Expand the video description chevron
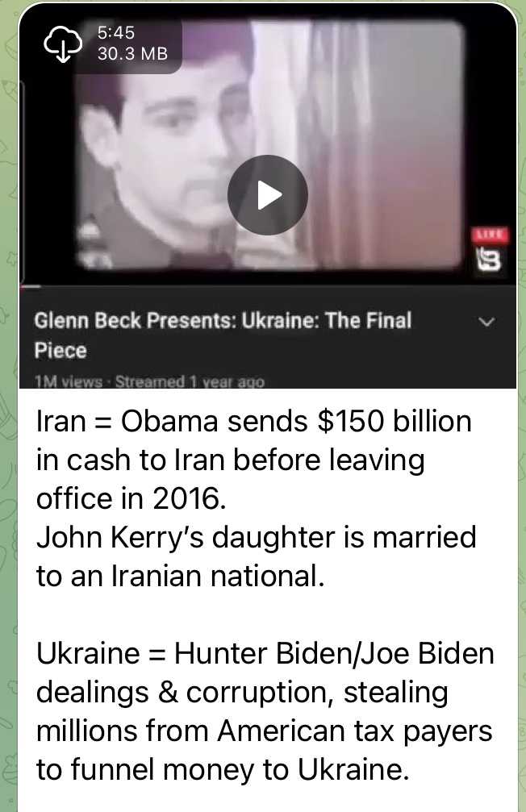 pyautogui.click(x=486, y=322)
